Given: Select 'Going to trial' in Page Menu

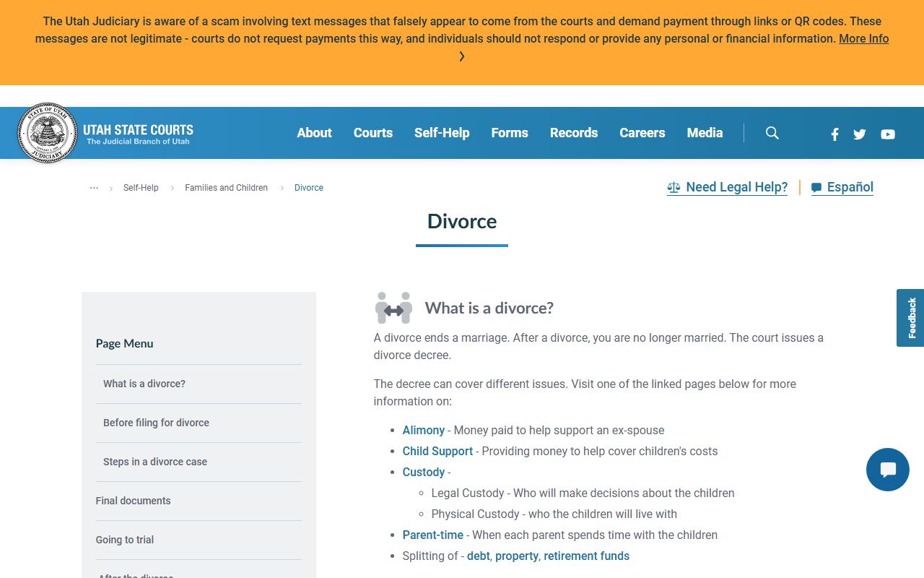Looking at the screenshot, I should (x=125, y=540).
